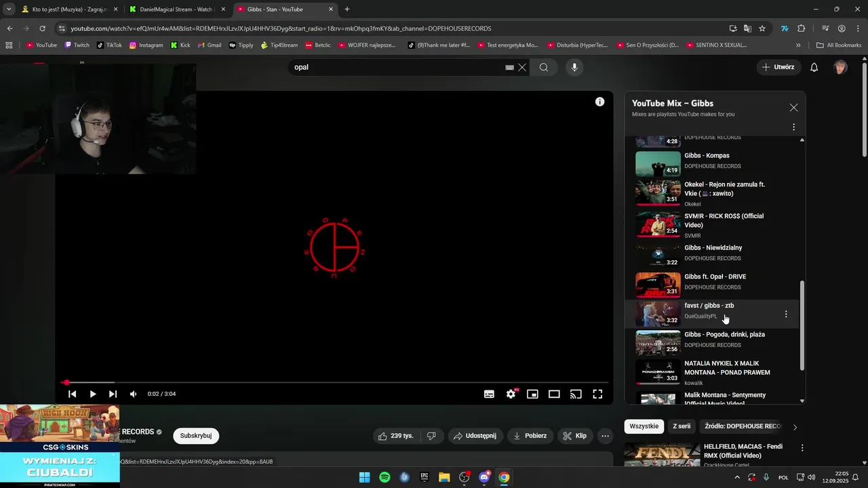This screenshot has width=868, height=488.
Task: Play the paused video
Action: (93, 394)
